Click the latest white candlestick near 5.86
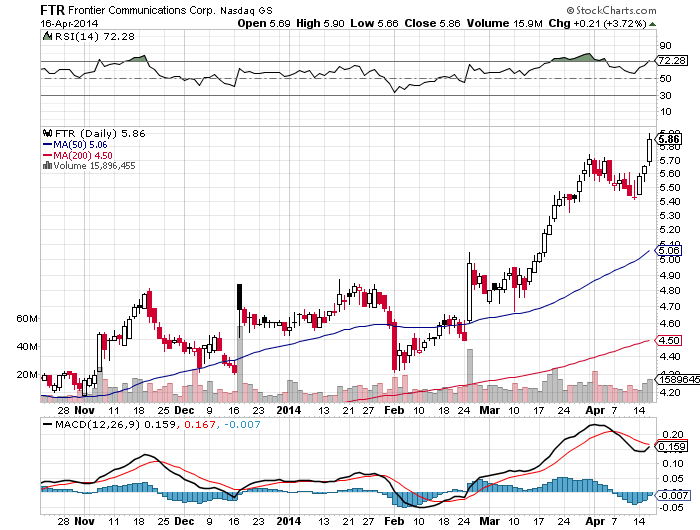This screenshot has height=530, width=700. coord(649,150)
